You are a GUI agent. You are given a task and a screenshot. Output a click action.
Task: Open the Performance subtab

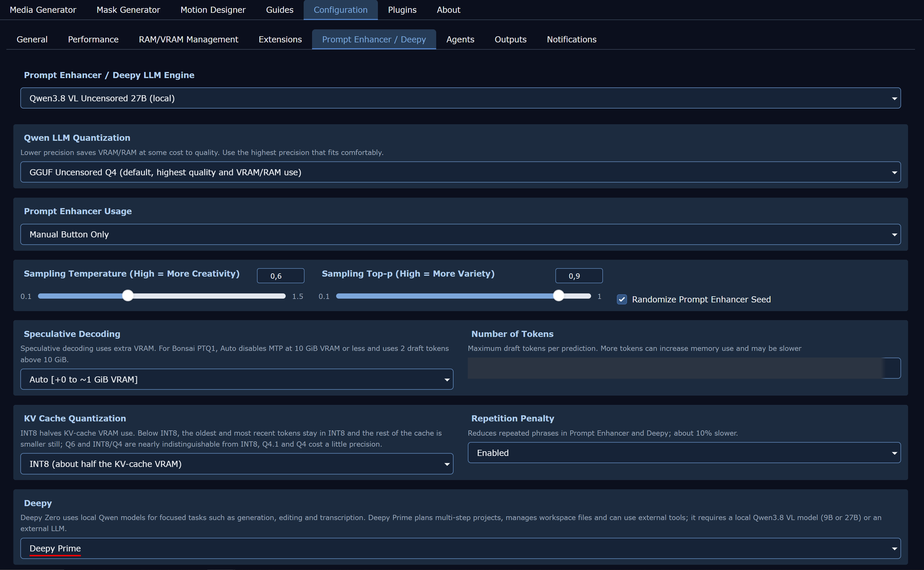click(x=93, y=39)
